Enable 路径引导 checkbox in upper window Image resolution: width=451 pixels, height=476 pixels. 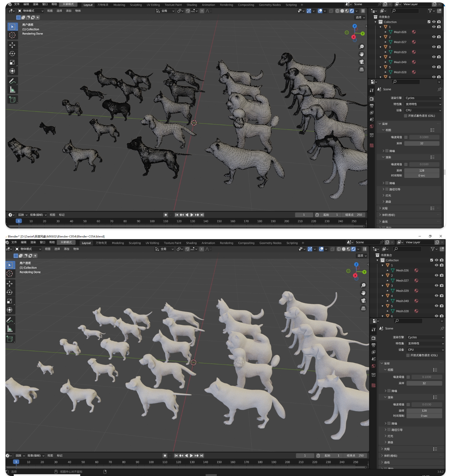pos(387,189)
